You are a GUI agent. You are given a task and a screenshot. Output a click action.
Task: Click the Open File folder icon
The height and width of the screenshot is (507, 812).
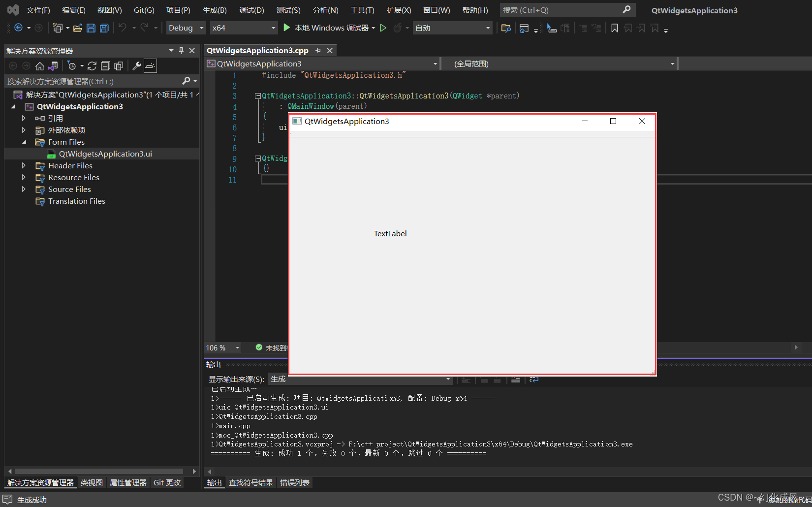(x=77, y=28)
